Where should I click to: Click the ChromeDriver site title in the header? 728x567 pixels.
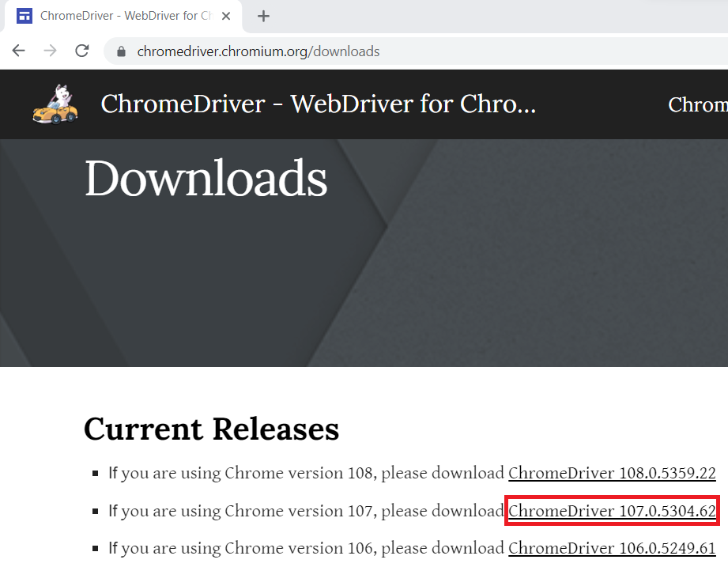(318, 104)
